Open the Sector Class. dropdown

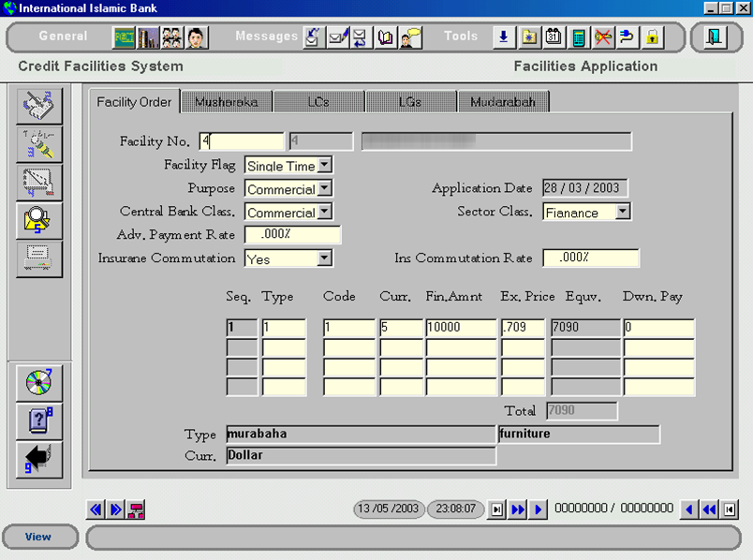click(623, 213)
